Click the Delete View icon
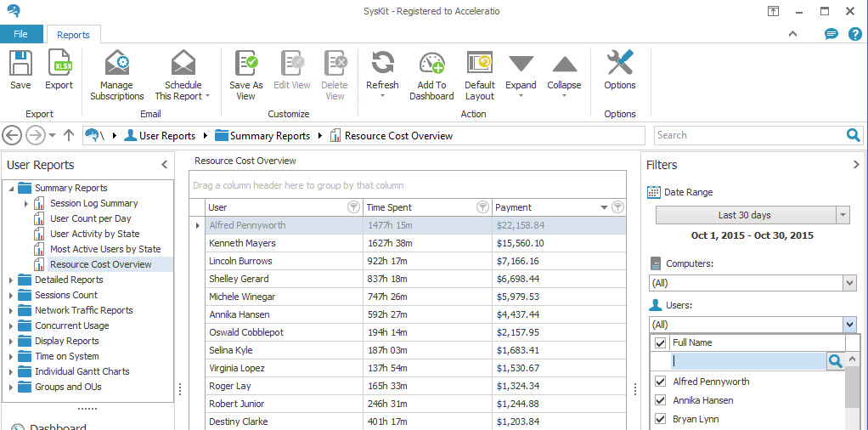 tap(335, 63)
